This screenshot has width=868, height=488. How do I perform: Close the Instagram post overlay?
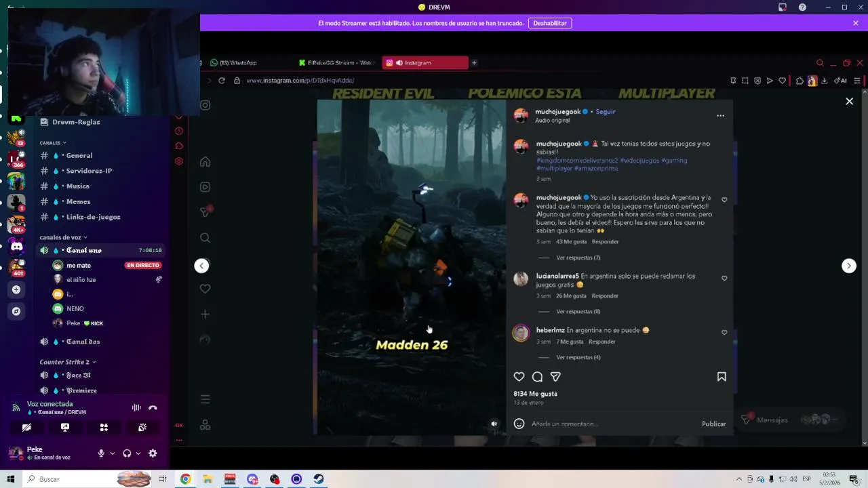(x=849, y=101)
